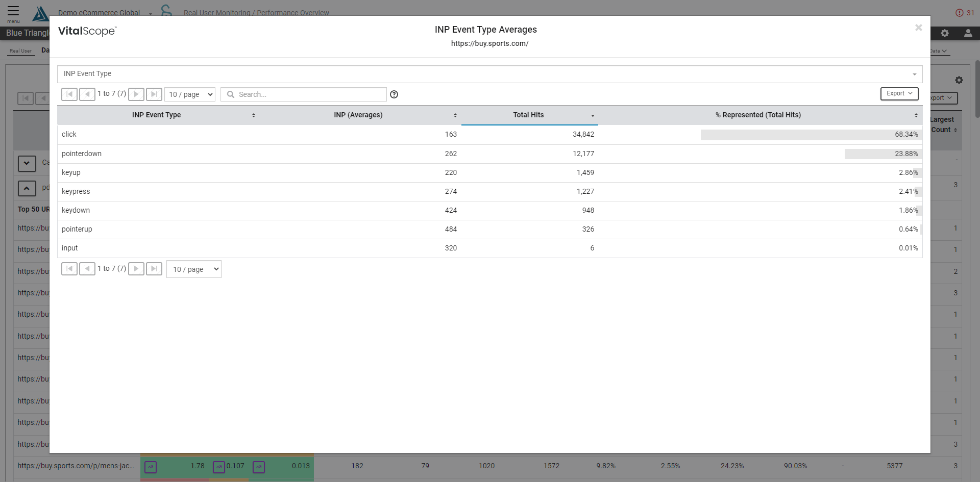The width and height of the screenshot is (980, 482).
Task: Go to previous page in top pagination
Action: click(87, 94)
